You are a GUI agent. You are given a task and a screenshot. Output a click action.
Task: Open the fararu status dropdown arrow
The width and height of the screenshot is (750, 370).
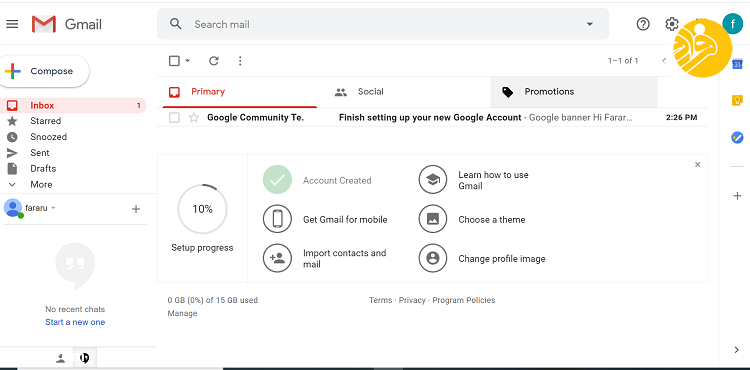pos(54,208)
